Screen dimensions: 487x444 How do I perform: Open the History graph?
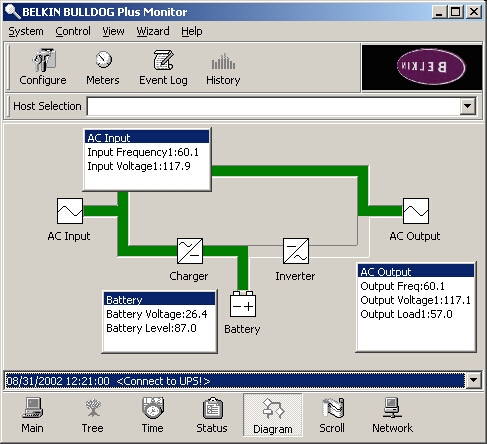point(223,67)
